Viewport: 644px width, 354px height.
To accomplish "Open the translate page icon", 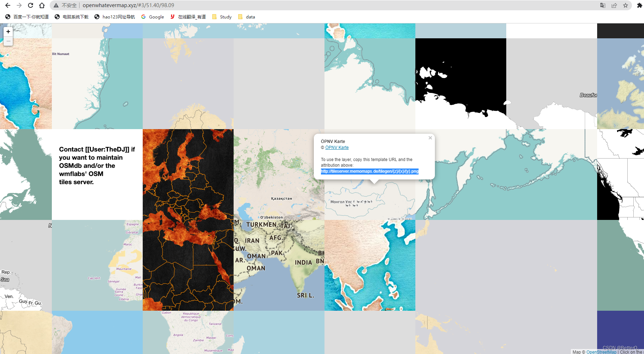I will [603, 5].
